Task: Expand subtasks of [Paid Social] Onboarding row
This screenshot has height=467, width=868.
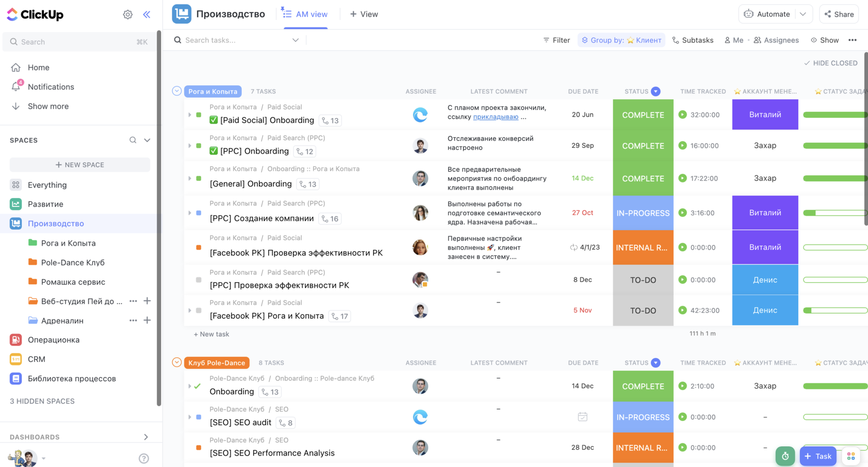Action: pos(190,115)
